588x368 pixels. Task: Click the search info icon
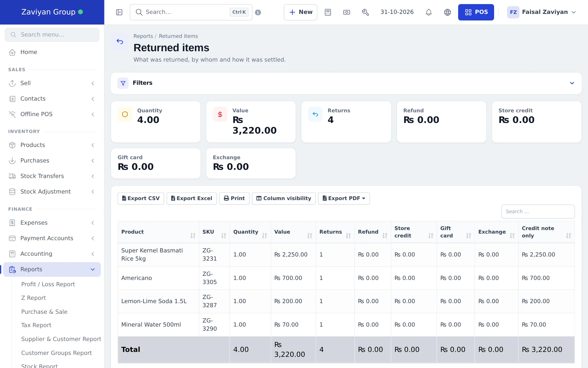pos(258,12)
